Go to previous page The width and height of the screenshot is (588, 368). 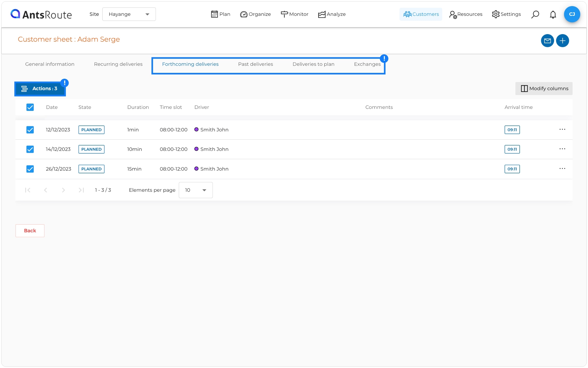[x=45, y=190]
